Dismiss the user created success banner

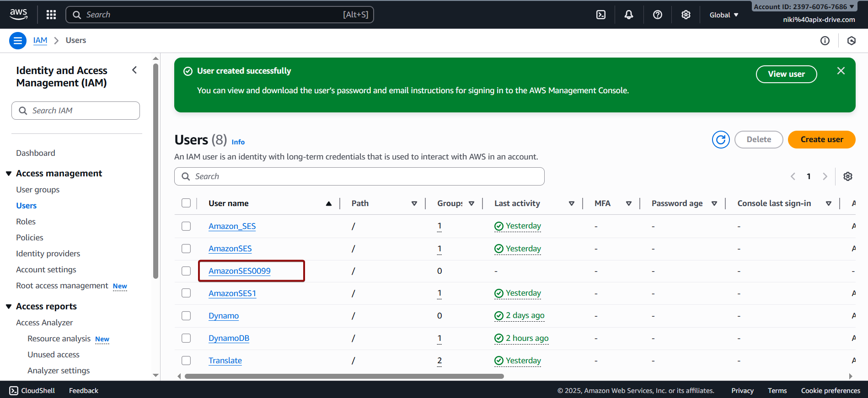pyautogui.click(x=841, y=71)
